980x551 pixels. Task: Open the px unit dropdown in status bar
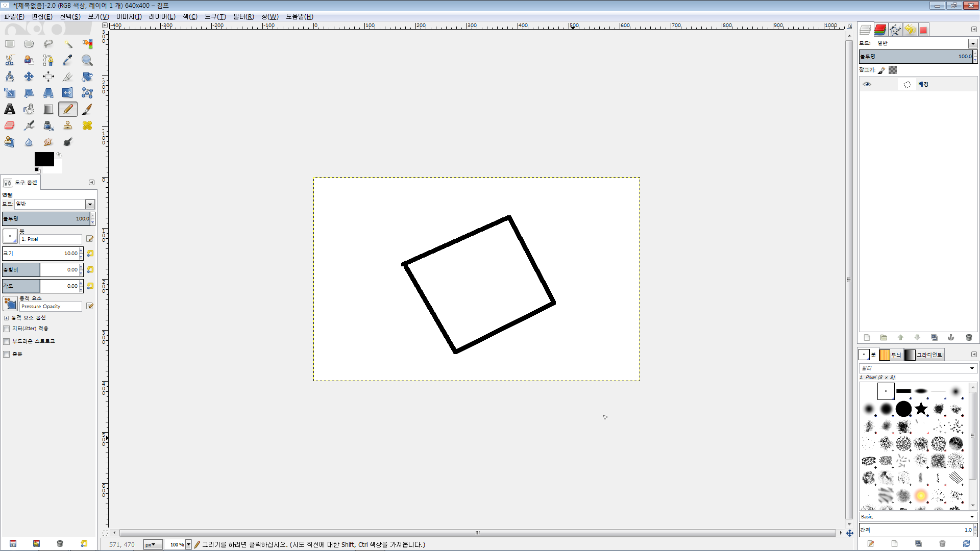point(153,545)
